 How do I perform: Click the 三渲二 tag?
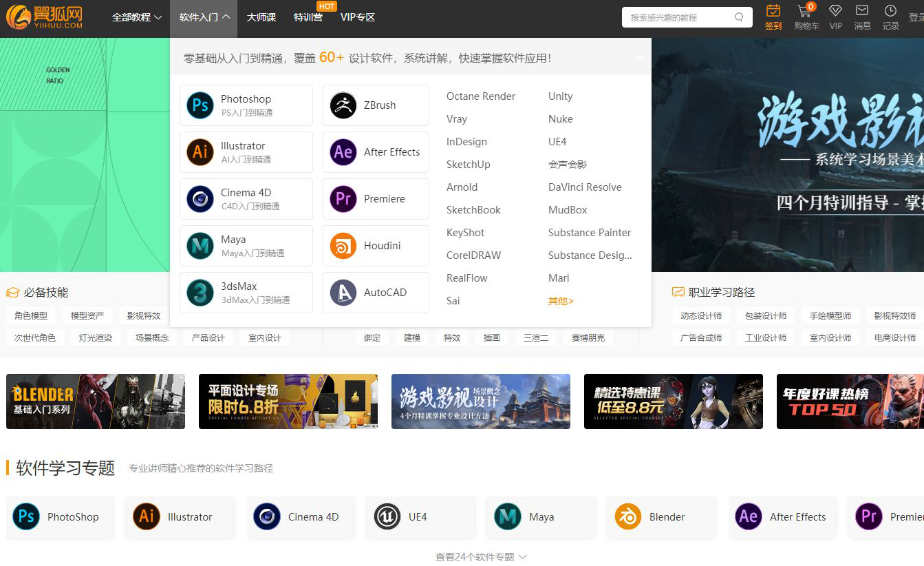(x=536, y=337)
